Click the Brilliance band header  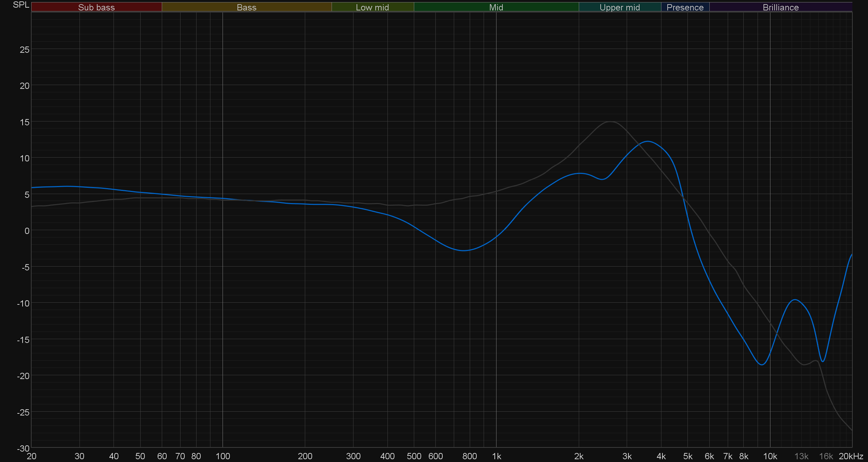point(781,7)
